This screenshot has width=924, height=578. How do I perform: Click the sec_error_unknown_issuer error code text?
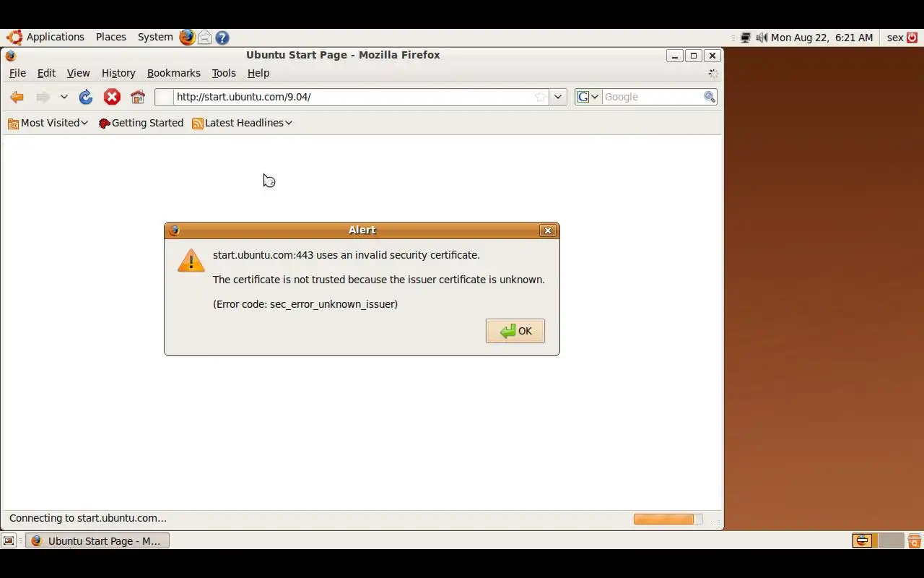tap(333, 304)
